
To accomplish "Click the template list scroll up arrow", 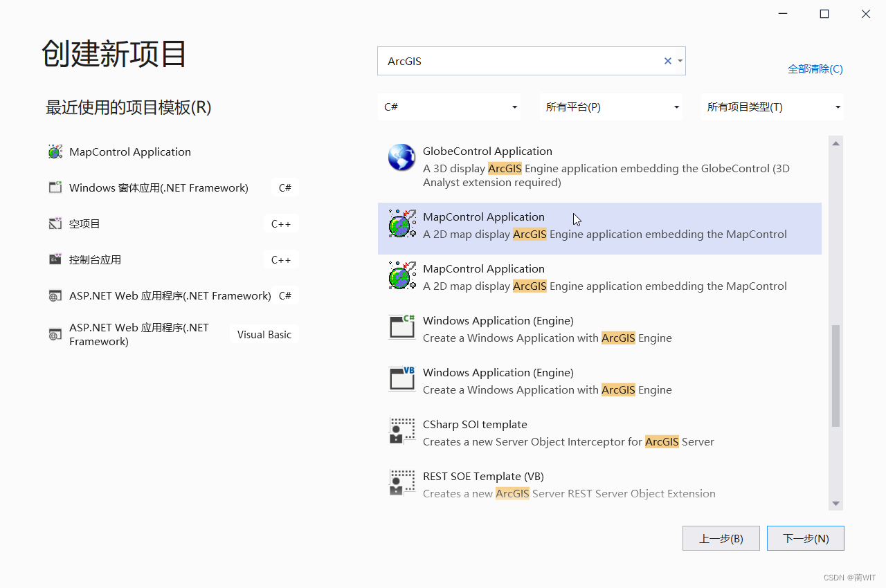I will pyautogui.click(x=835, y=143).
